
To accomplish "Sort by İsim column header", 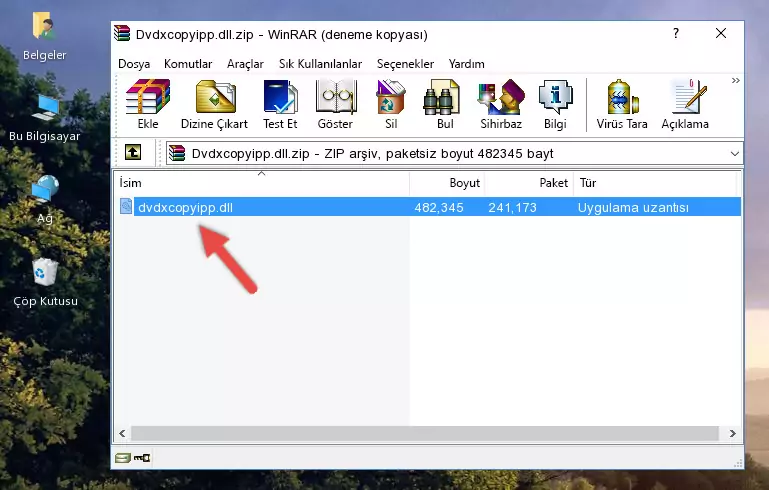I will coord(262,183).
